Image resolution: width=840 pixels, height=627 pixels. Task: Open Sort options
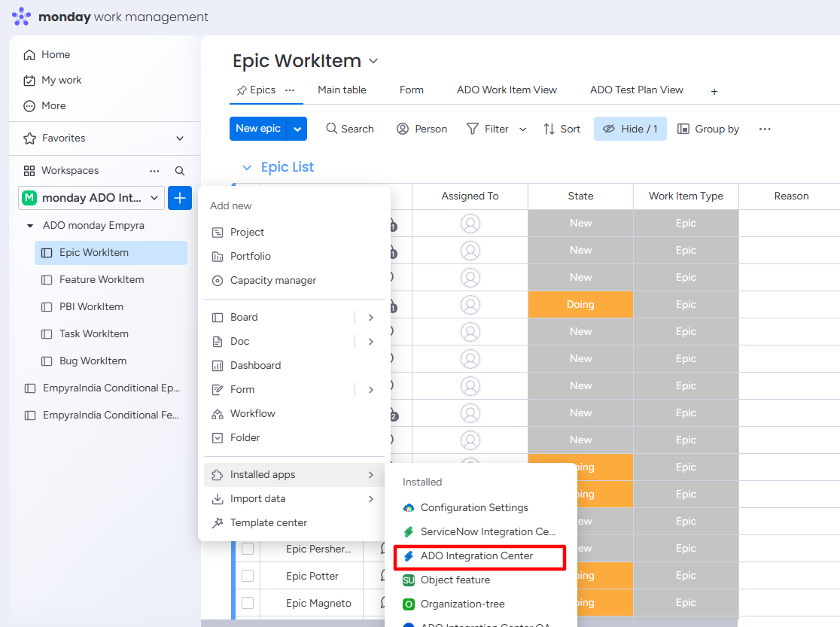pos(562,129)
